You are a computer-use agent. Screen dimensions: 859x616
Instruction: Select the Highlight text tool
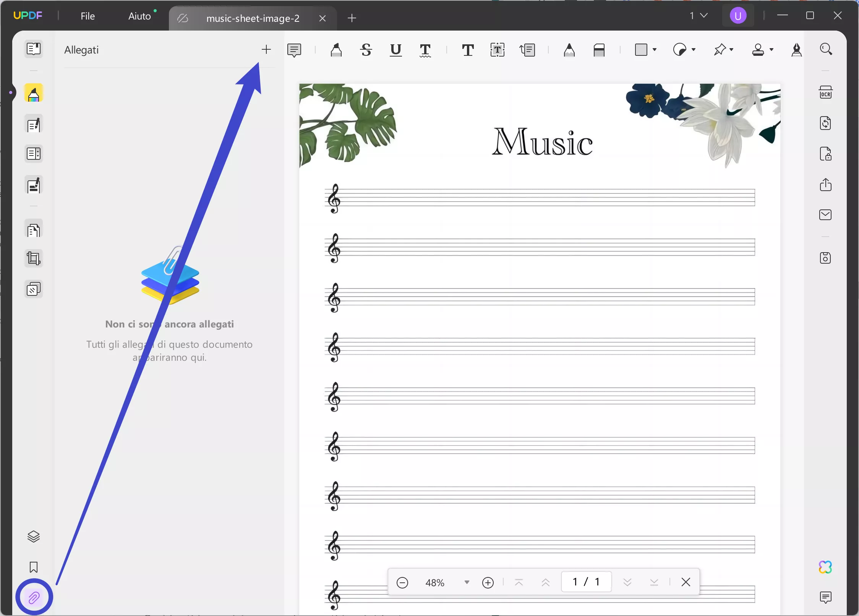[336, 50]
